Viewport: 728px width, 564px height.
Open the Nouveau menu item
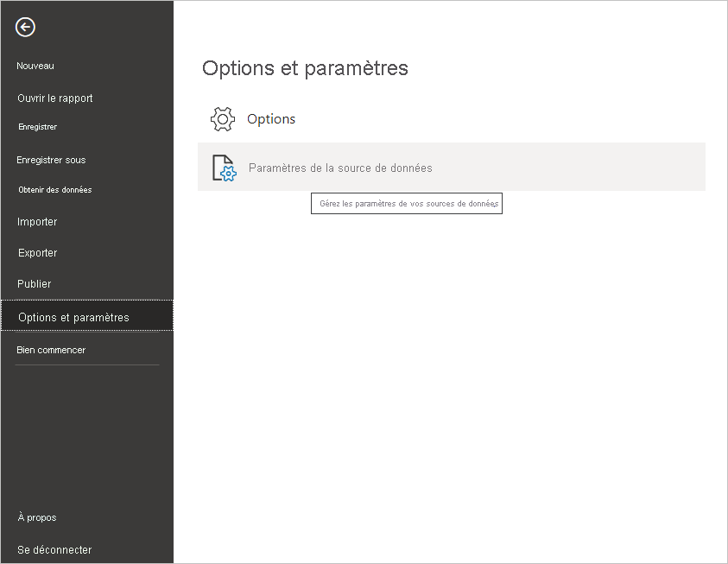click(35, 66)
